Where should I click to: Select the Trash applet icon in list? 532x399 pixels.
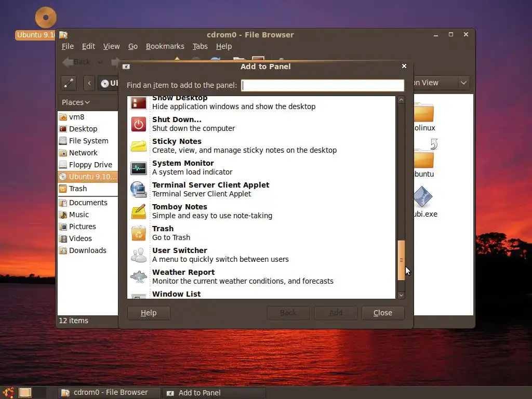pyautogui.click(x=138, y=233)
